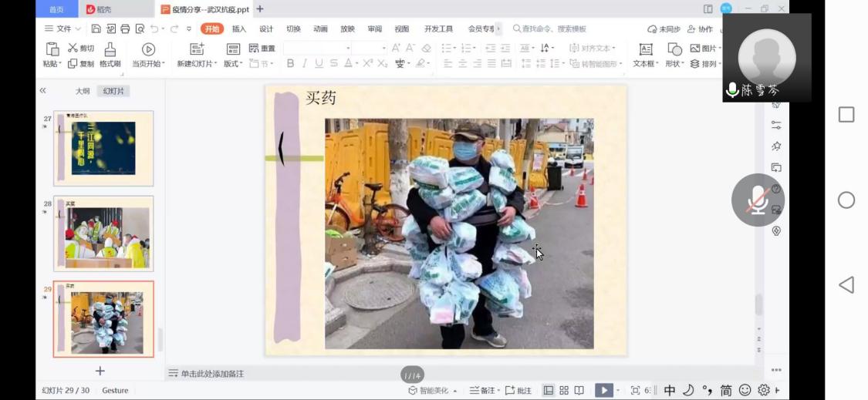Toggle Bold formatting button
This screenshot has height=400, width=868.
pos(290,64)
